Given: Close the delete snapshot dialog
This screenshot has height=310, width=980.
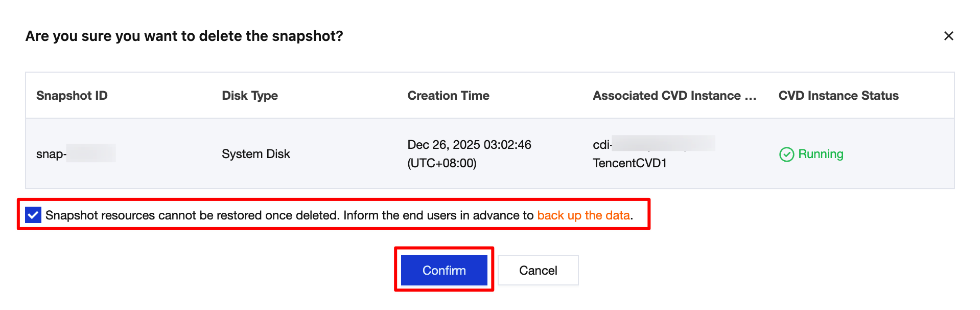Looking at the screenshot, I should [948, 36].
